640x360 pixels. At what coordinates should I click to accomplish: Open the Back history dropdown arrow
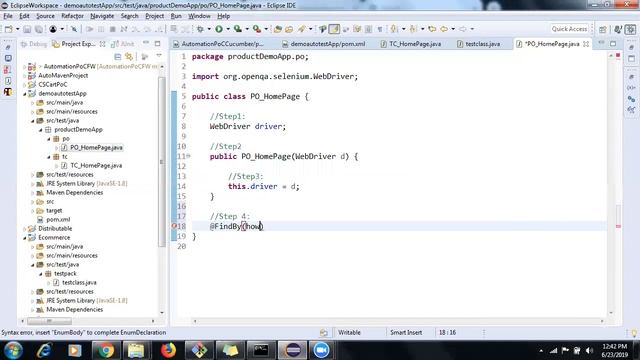coord(453,29)
